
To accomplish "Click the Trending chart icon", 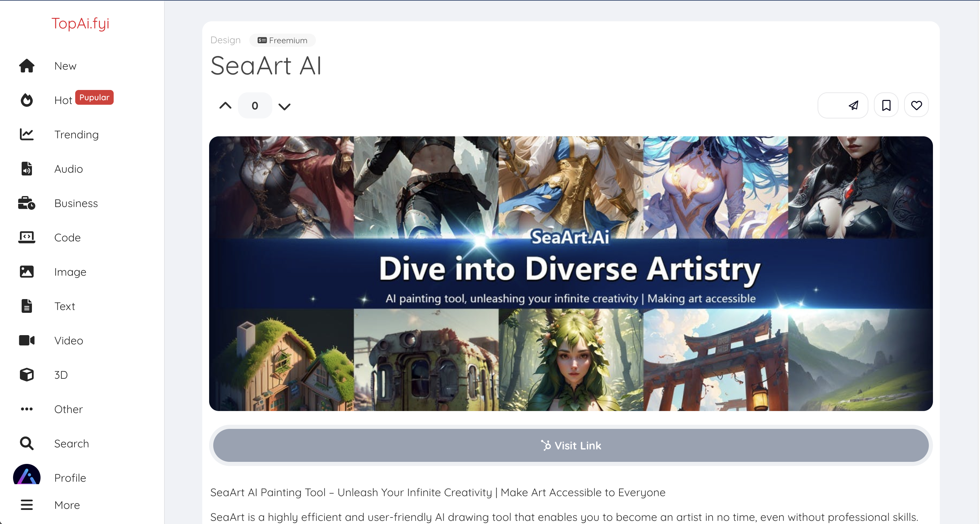I will click(27, 134).
